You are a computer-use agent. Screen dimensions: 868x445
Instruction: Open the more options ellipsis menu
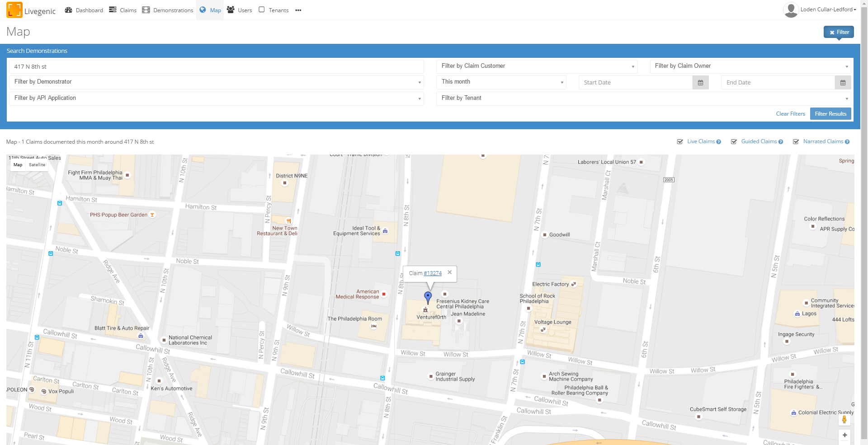click(x=298, y=10)
